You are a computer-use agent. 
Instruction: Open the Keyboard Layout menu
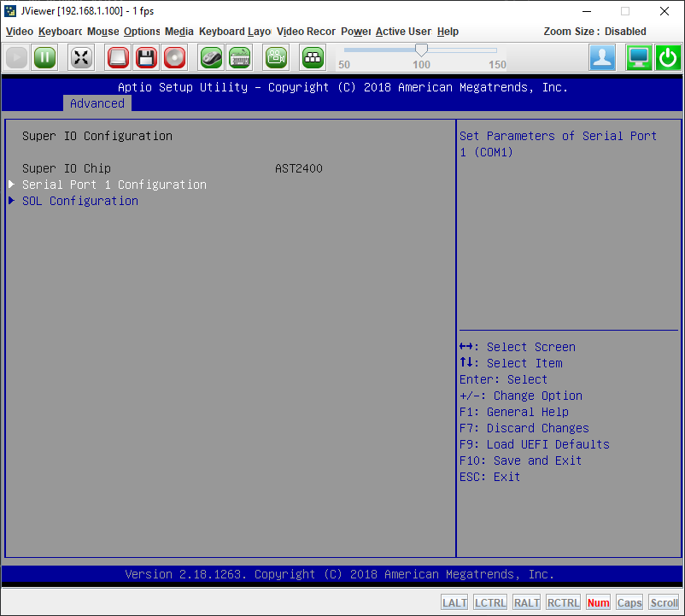(235, 32)
